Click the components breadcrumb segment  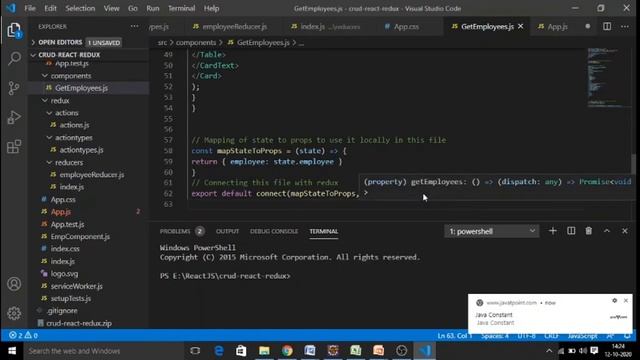196,42
